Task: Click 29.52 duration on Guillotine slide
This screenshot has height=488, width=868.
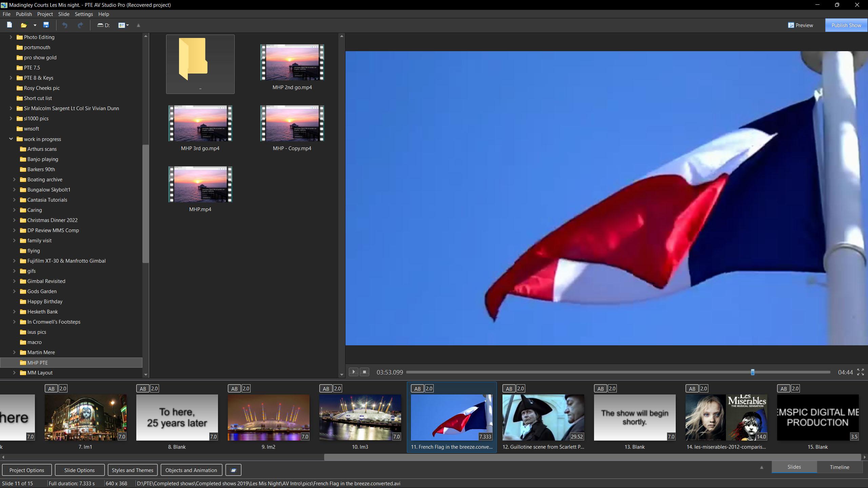Action: [576, 436]
